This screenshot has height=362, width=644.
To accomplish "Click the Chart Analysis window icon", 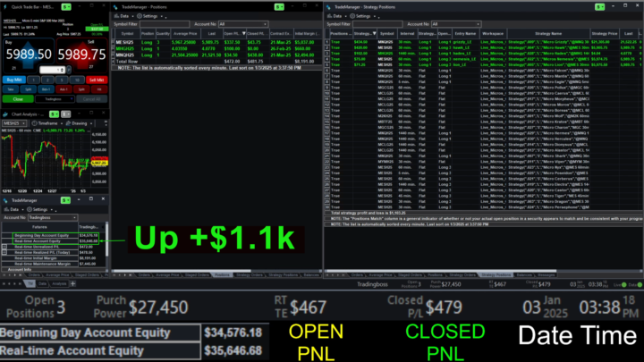I will [x=5, y=114].
